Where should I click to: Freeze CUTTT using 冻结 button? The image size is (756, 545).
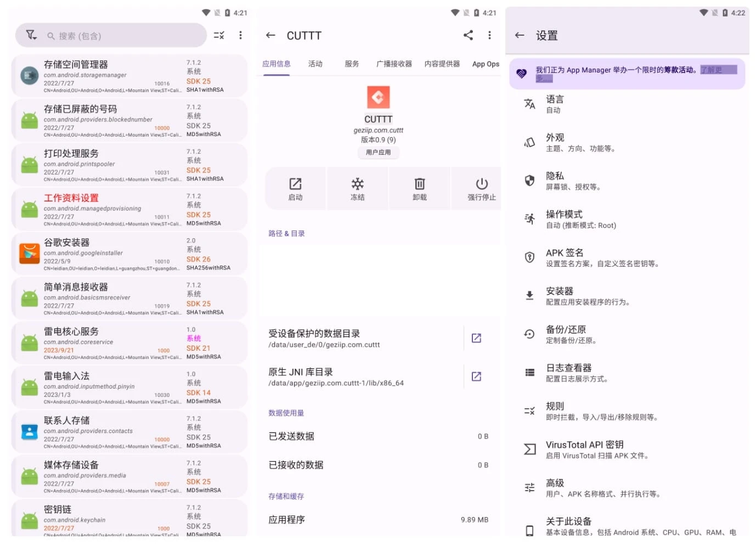point(358,189)
